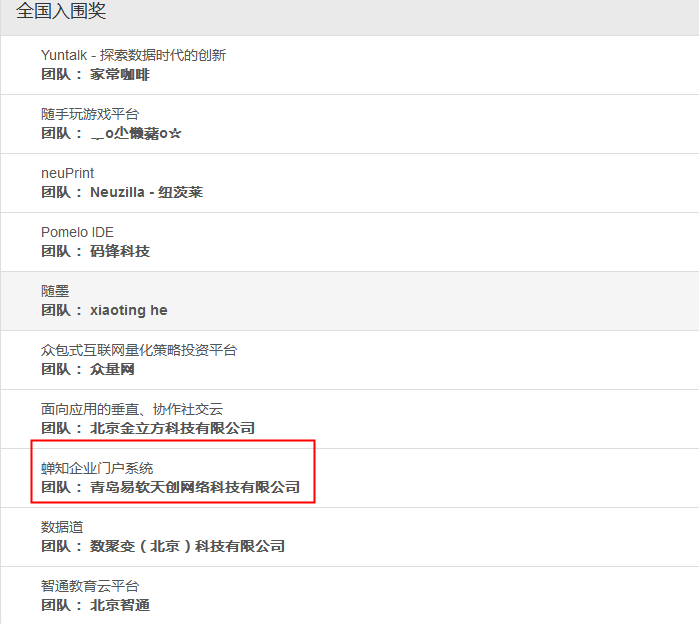Open the 随墨 project entry

pyautogui.click(x=55, y=291)
